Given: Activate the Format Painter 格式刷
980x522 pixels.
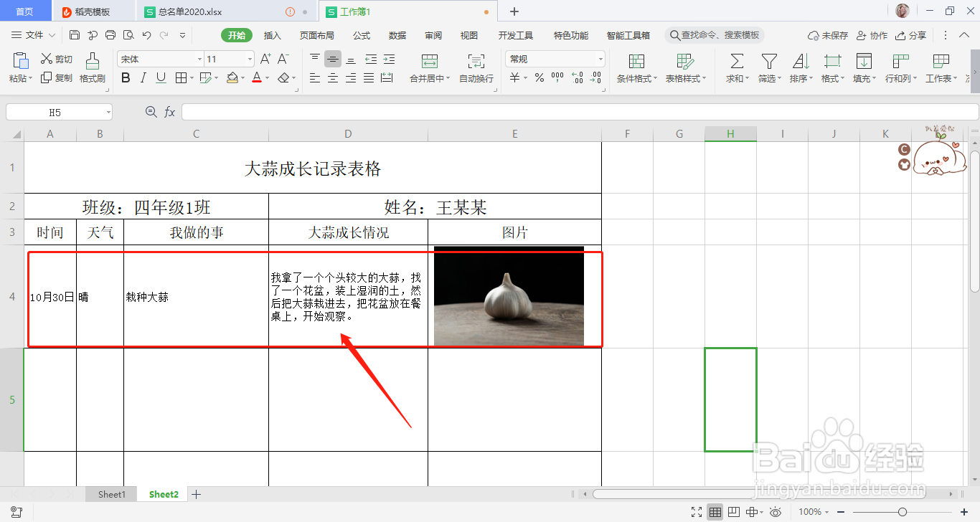Looking at the screenshot, I should pos(93,68).
